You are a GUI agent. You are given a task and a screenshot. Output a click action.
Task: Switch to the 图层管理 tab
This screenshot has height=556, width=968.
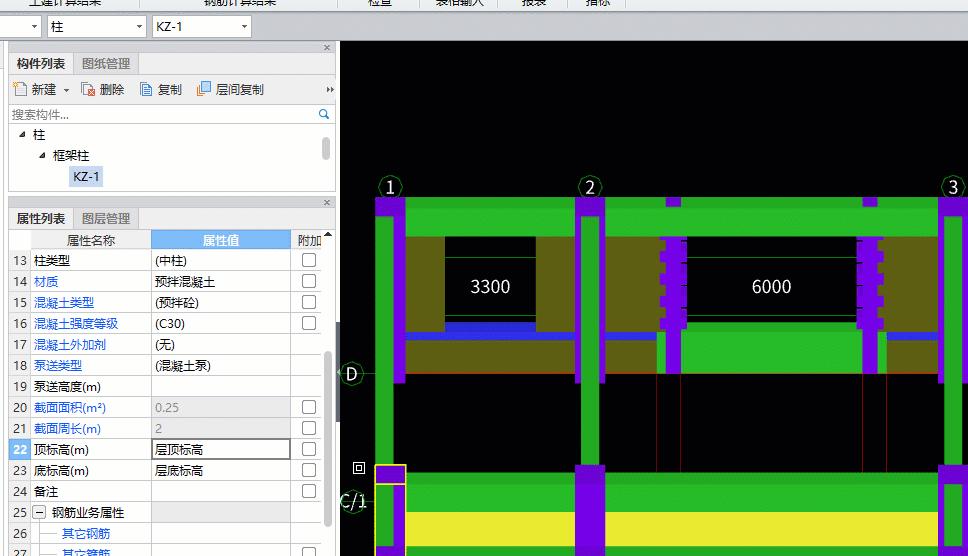point(106,219)
